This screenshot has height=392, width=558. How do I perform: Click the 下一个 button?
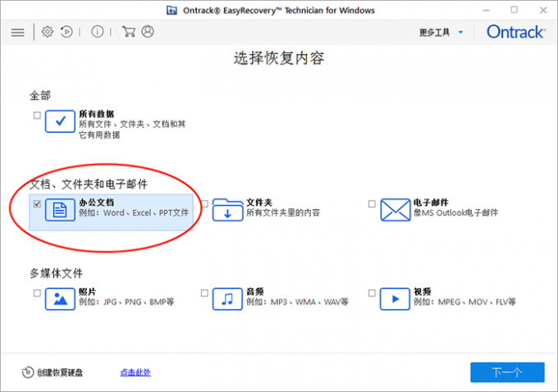(x=507, y=372)
